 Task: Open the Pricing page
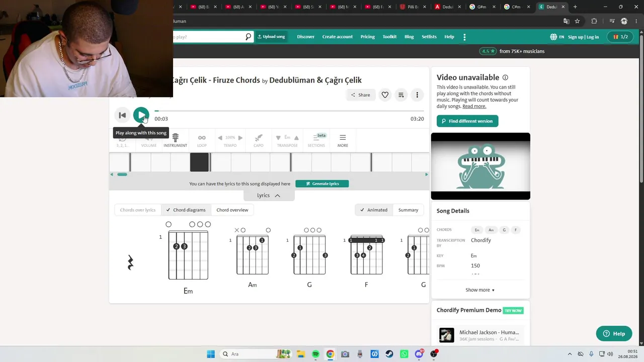point(367,37)
